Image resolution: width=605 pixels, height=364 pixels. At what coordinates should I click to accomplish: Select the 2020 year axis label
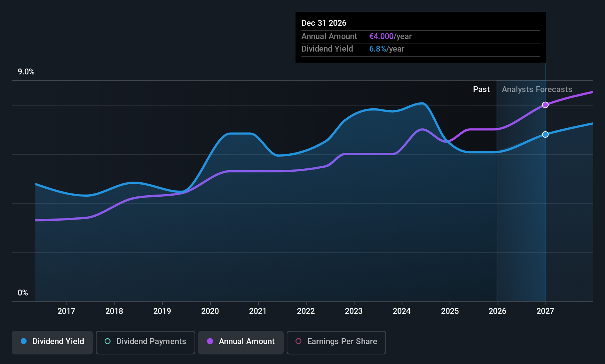[x=210, y=311]
